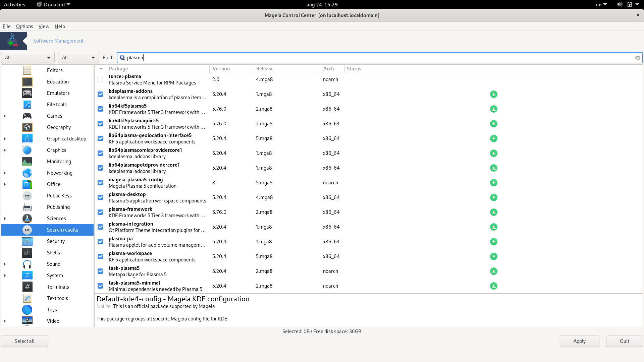644x362 pixels.
Task: Expand the Sound tree arrow
Action: point(5,264)
